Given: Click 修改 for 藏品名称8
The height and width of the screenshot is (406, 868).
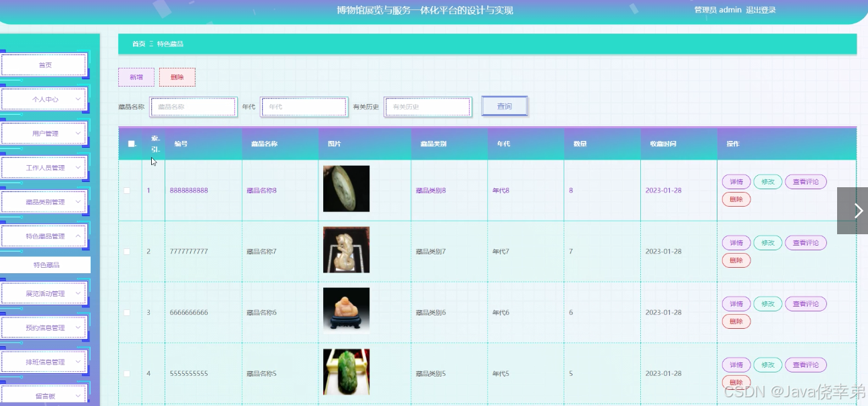Looking at the screenshot, I should [x=768, y=182].
